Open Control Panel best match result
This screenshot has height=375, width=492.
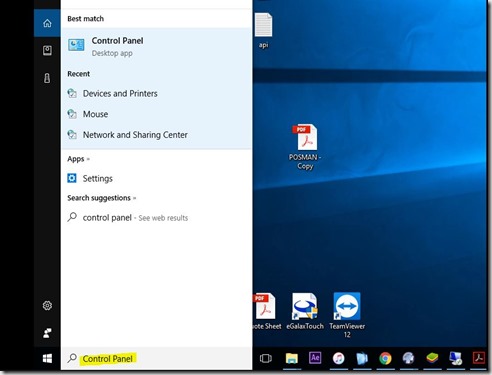156,47
